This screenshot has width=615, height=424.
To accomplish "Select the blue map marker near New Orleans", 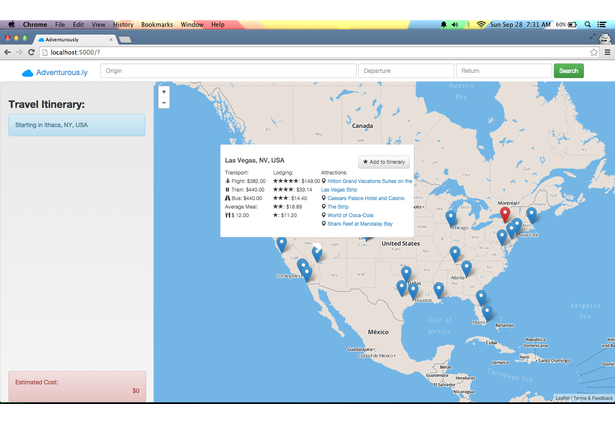I will coord(439,290).
